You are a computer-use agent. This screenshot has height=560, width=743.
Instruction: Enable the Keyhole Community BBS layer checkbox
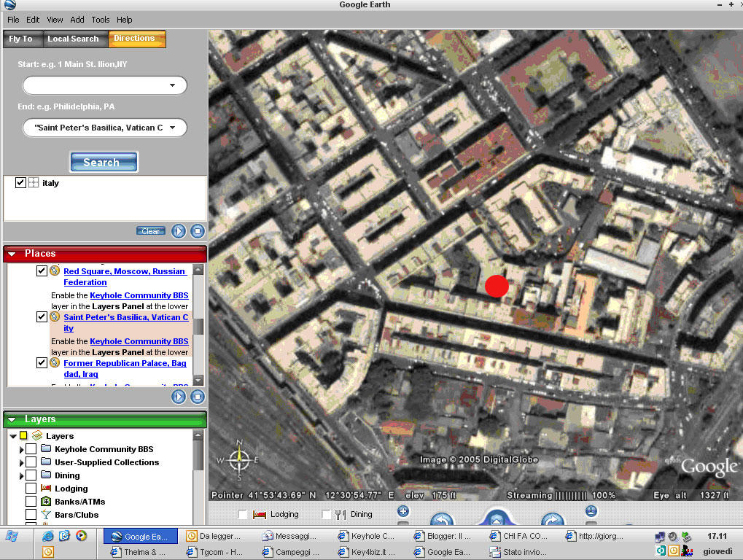[31, 448]
